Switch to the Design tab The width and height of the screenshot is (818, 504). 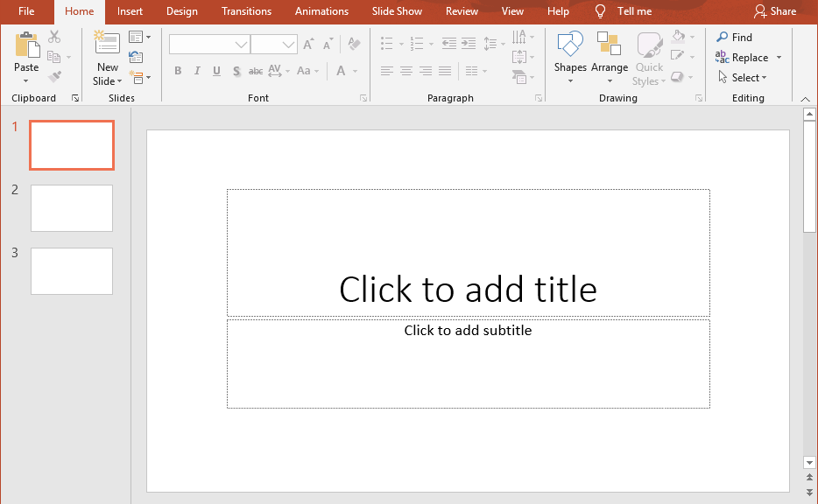point(181,11)
